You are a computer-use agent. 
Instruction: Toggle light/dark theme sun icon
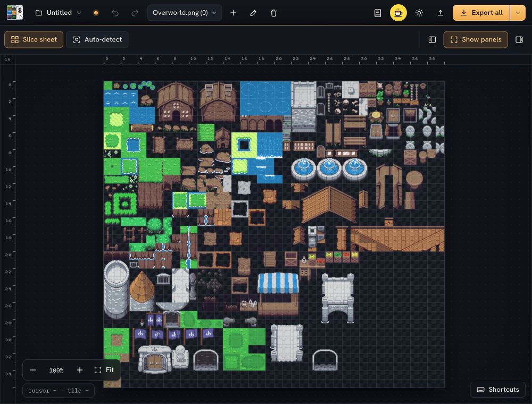tap(419, 13)
